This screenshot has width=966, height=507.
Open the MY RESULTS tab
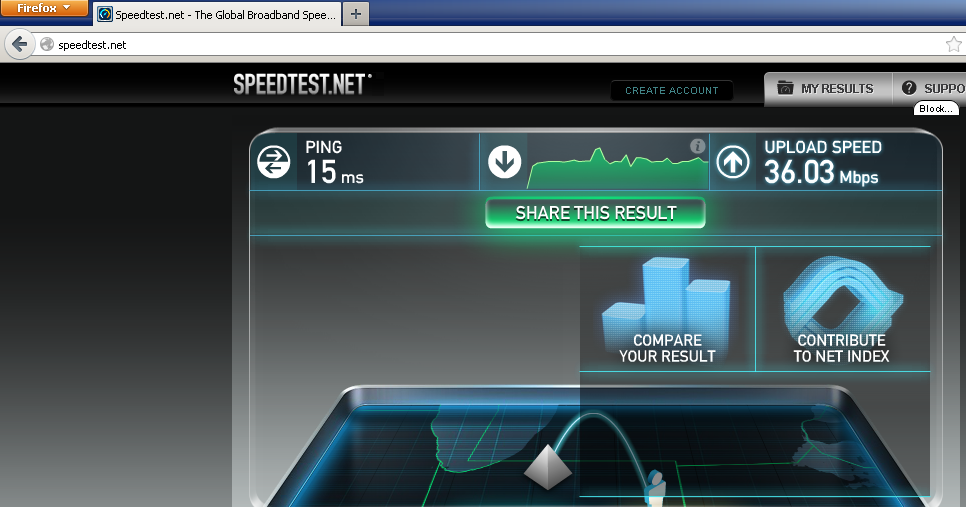point(828,89)
